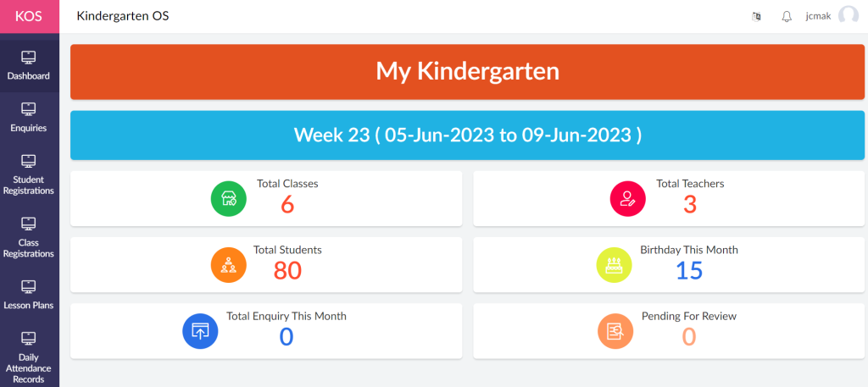The width and height of the screenshot is (868, 387).
Task: Click the notification bell icon
Action: (x=787, y=16)
